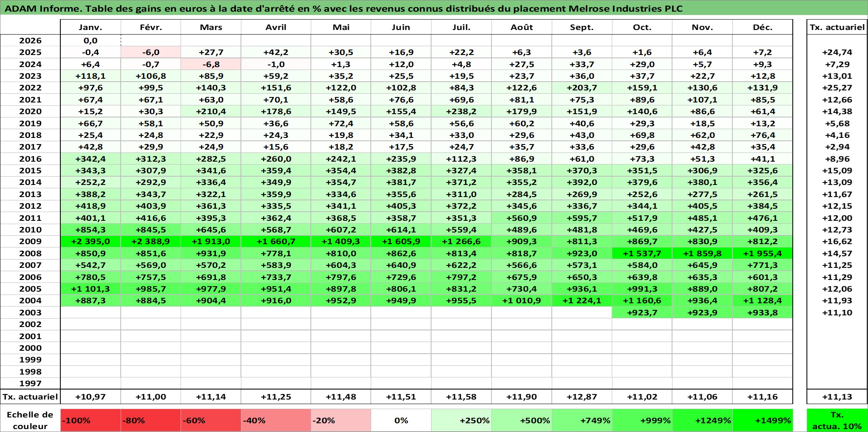Select the +238,2 cell in July 2020
868x432 pixels.
(461, 111)
